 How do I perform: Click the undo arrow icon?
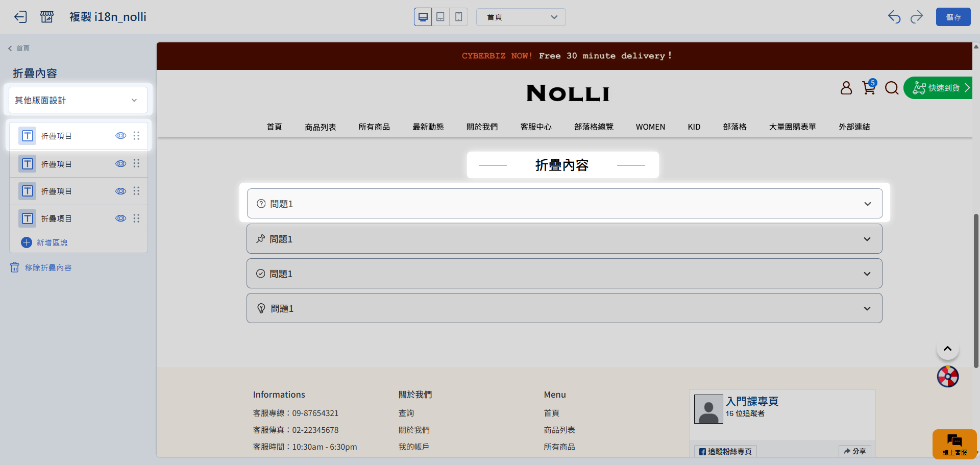coord(894,17)
